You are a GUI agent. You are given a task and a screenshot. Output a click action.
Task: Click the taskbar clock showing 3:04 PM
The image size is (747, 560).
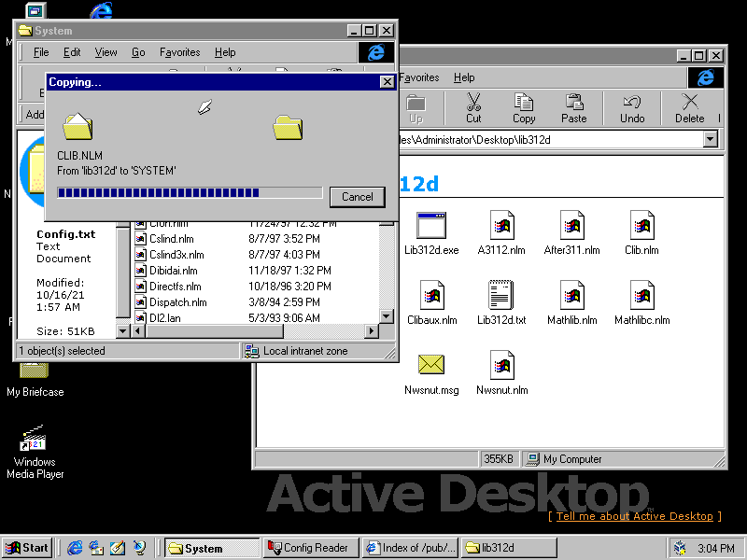click(x=716, y=549)
